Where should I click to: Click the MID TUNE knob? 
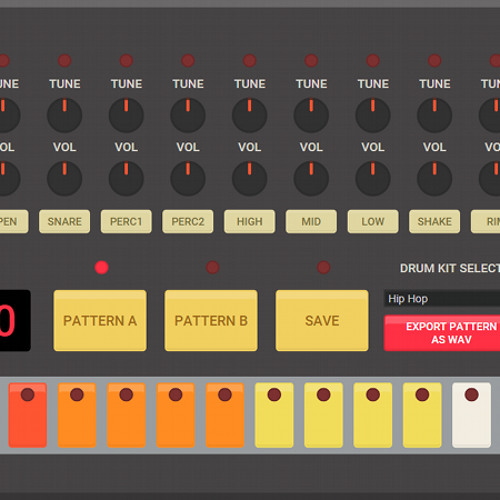(311, 115)
